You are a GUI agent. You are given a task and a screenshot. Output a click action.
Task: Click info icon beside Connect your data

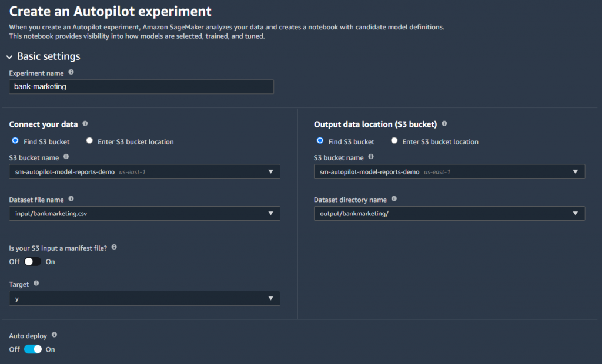pyautogui.click(x=85, y=124)
